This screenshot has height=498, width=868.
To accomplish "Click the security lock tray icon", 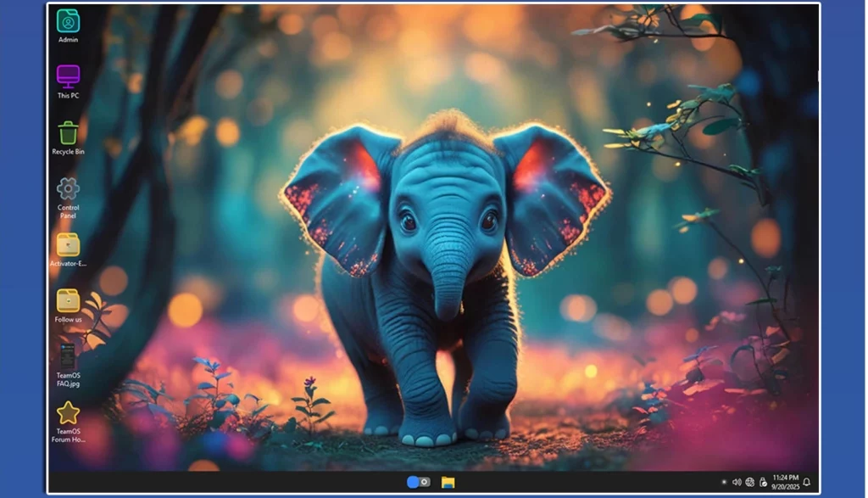I will click(763, 482).
